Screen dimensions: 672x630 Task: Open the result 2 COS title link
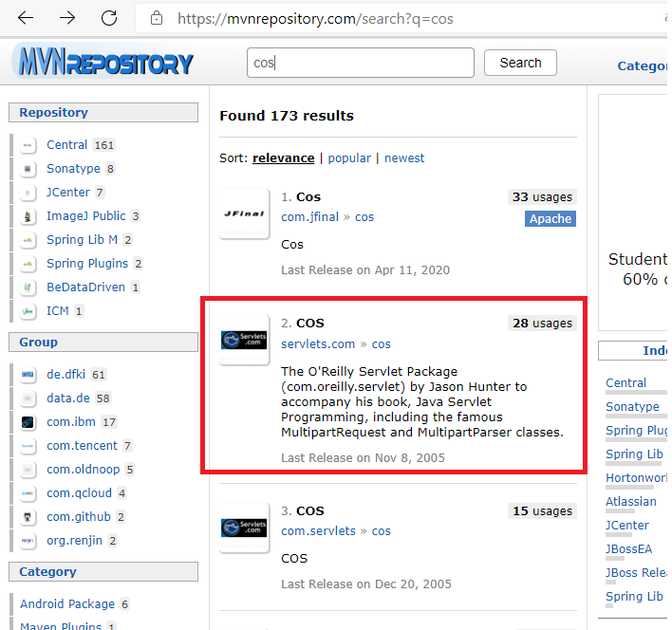click(309, 324)
